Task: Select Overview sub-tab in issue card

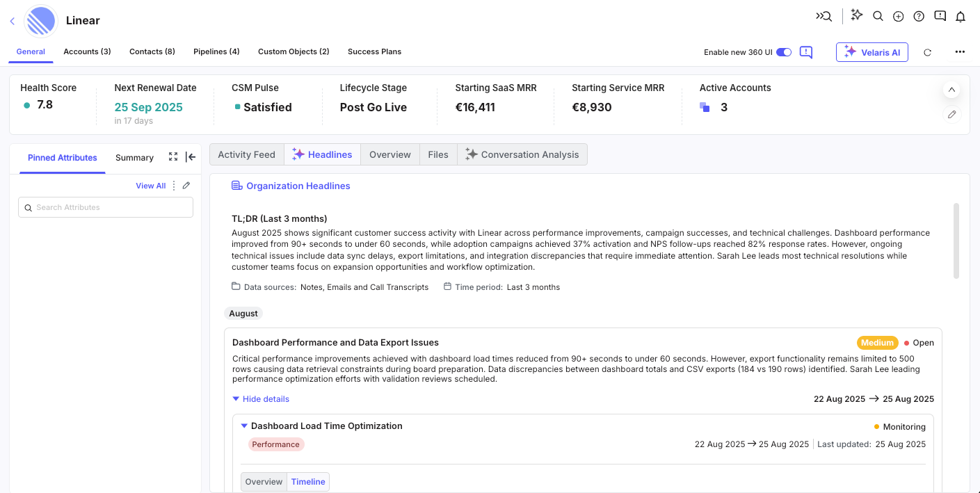Action: tap(264, 482)
